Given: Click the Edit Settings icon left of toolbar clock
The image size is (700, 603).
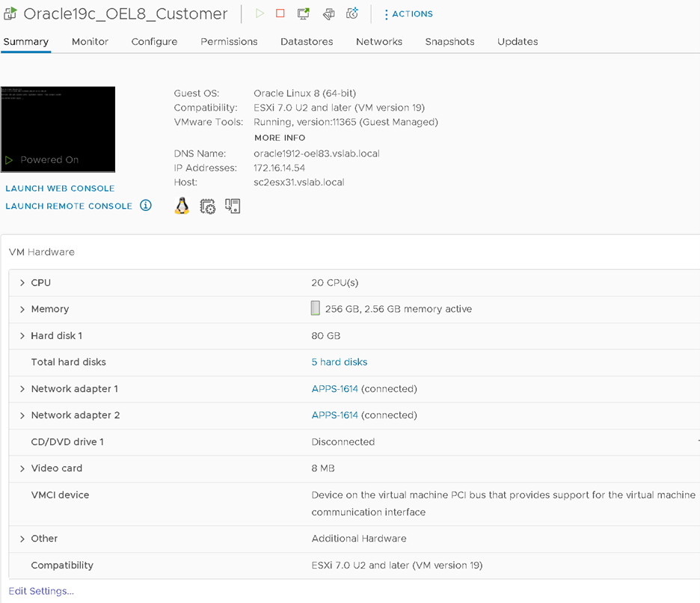Looking at the screenshot, I should click(328, 13).
